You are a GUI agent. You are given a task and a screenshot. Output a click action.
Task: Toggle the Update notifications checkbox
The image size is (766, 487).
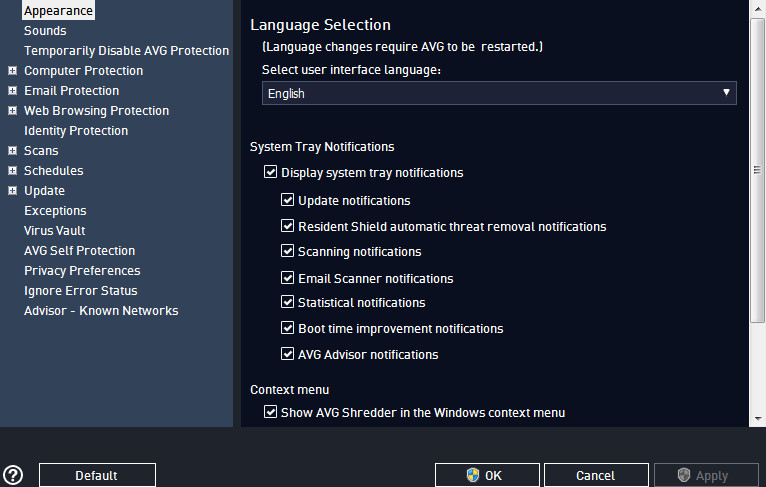point(287,199)
